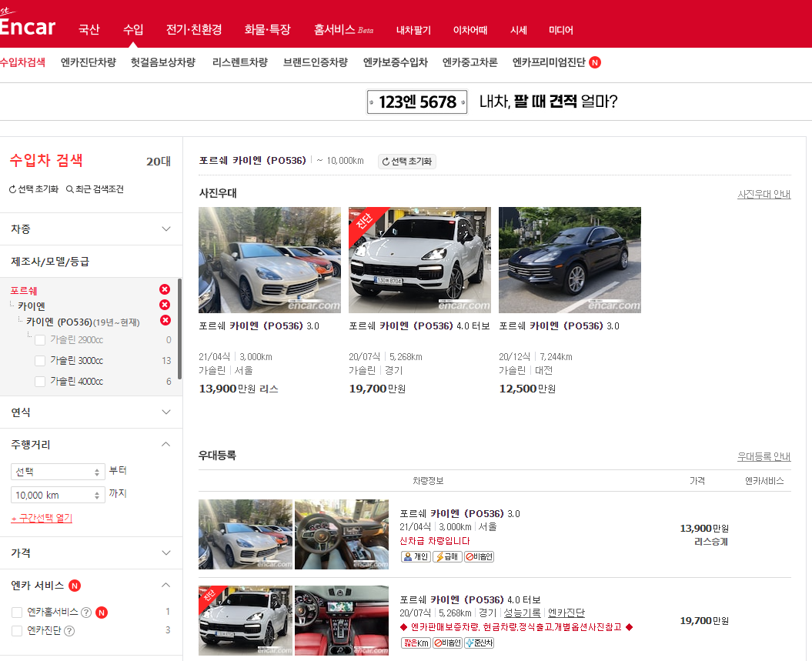Click the 개인 seller badge
The height and width of the screenshot is (661, 812).
pyautogui.click(x=416, y=556)
